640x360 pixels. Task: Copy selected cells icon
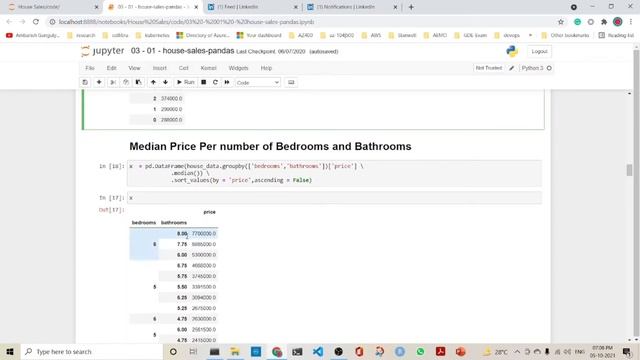click(x=126, y=82)
